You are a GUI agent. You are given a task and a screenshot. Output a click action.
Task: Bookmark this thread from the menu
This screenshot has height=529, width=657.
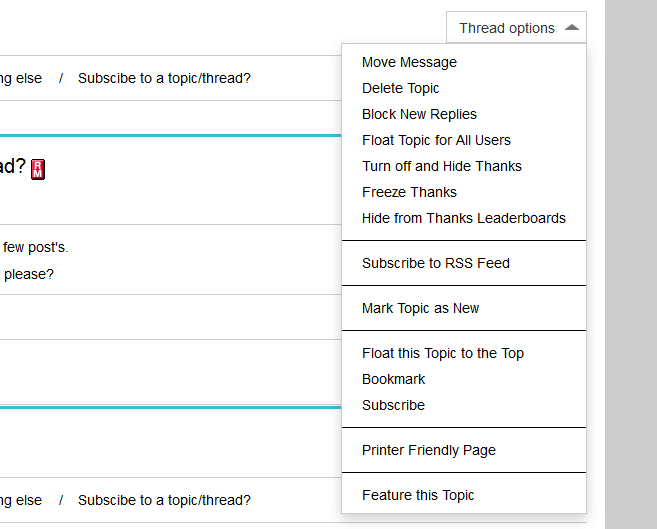point(393,379)
